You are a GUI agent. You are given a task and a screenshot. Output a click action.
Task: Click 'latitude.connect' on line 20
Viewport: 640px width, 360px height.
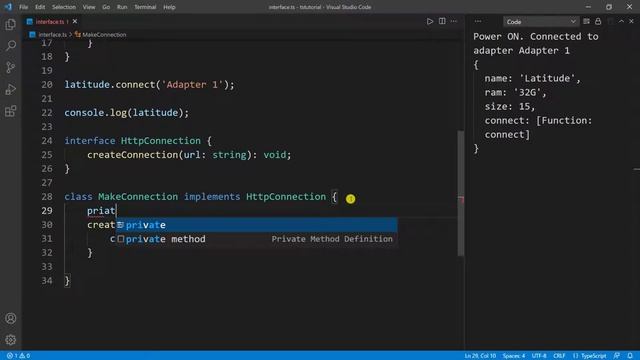110,84
